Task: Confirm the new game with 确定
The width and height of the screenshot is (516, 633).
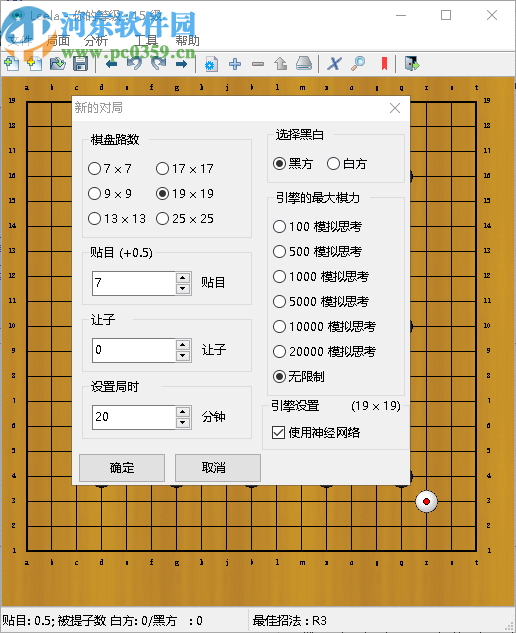Action: click(122, 467)
